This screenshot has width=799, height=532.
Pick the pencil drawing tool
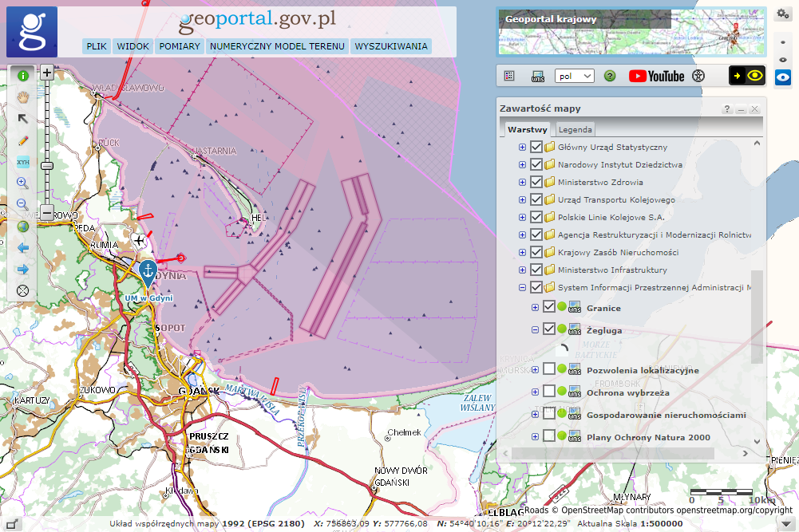coord(23,140)
